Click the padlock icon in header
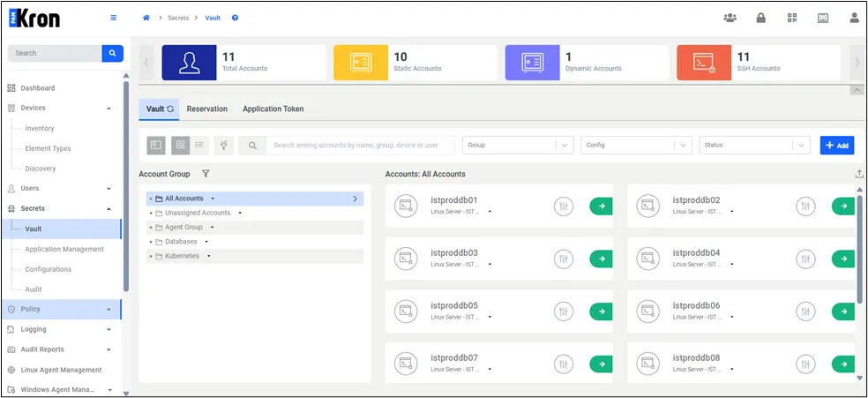Viewport: 868px width, 398px height. click(761, 18)
